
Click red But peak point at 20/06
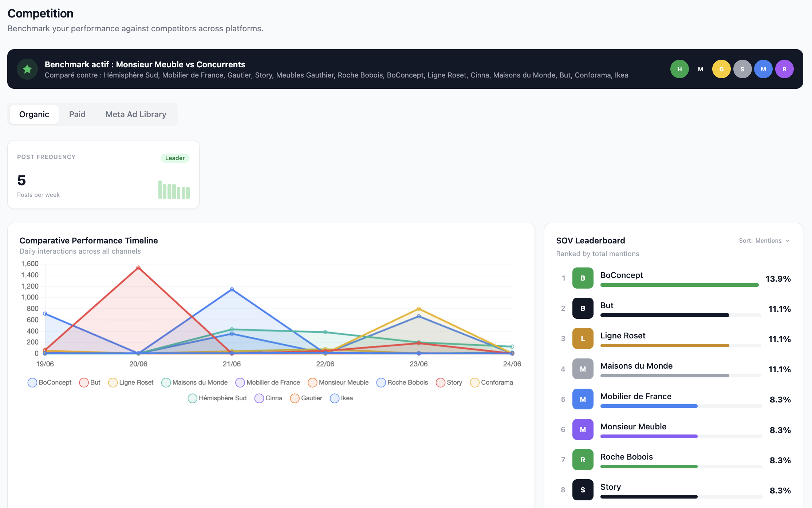[138, 267]
